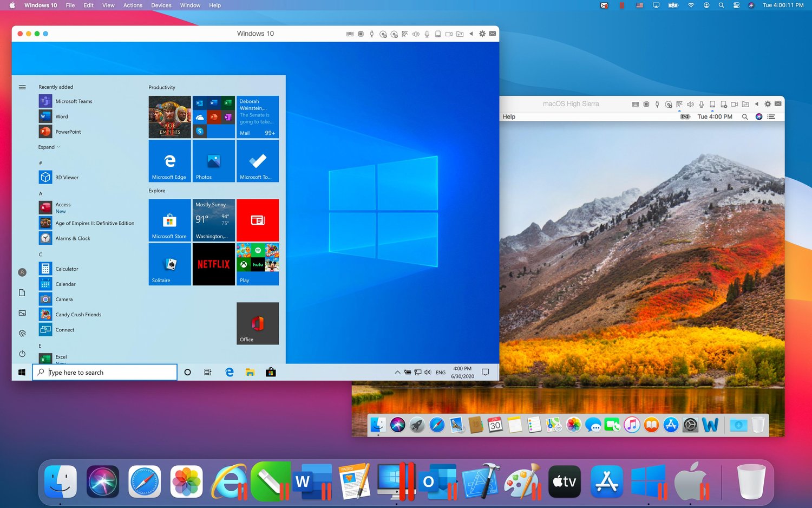Click USB device icon in Windows 10 toolbar
This screenshot has width=812, height=508.
tap(371, 34)
